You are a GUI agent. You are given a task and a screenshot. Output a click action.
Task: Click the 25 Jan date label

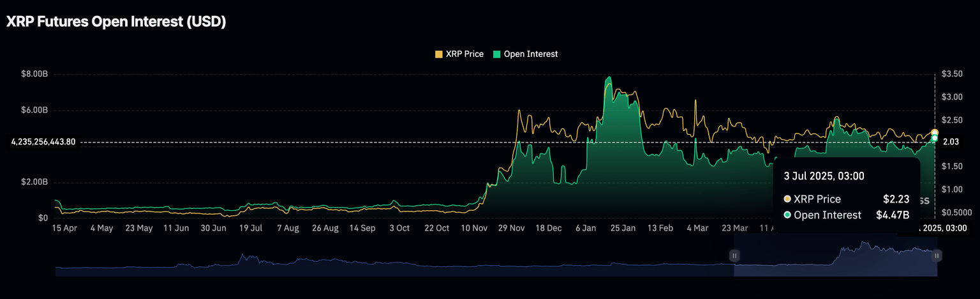pos(623,228)
